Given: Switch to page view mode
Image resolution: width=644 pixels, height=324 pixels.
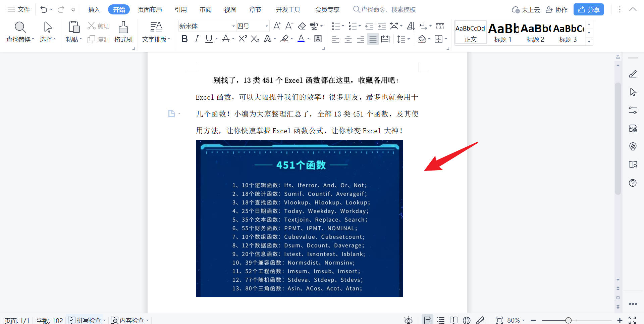Looking at the screenshot, I should coord(427,320).
